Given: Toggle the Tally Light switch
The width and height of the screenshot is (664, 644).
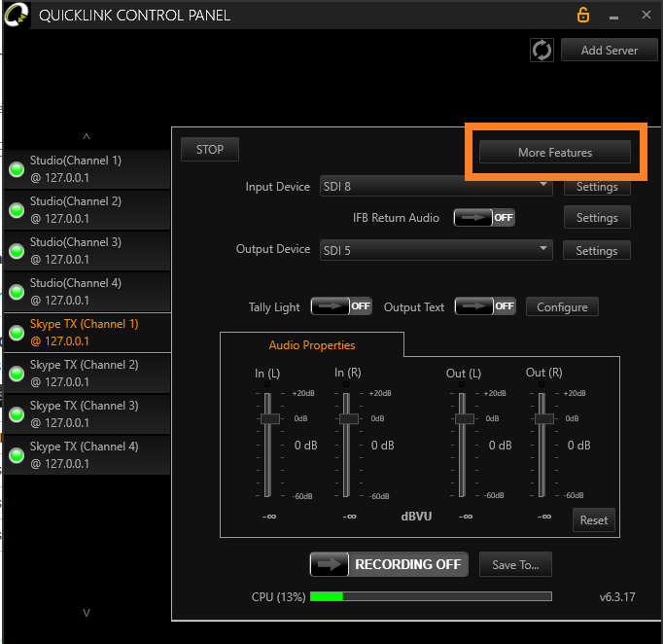Looking at the screenshot, I should pyautogui.click(x=341, y=305).
